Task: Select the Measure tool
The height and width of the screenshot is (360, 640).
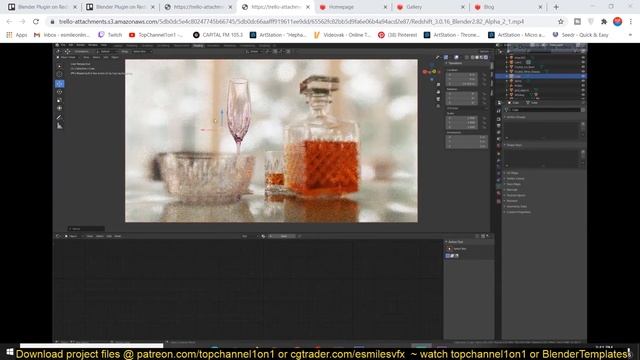Action: [60, 126]
